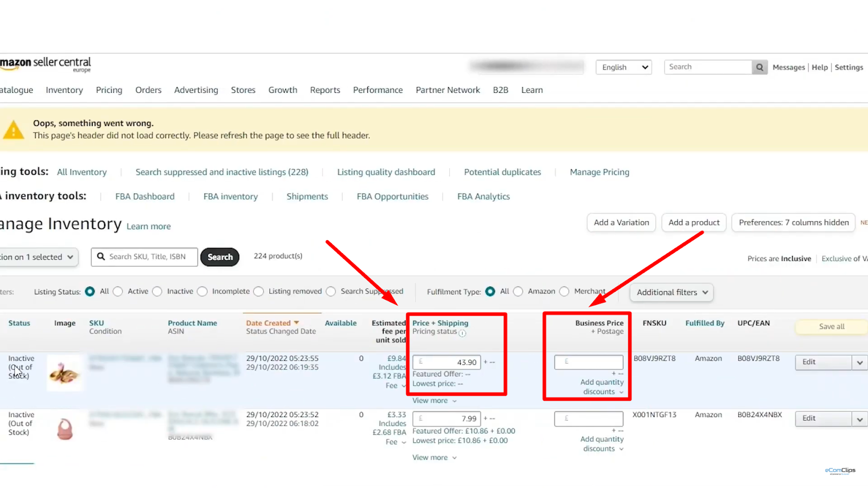
Task: Open the Orders menu
Action: point(149,90)
